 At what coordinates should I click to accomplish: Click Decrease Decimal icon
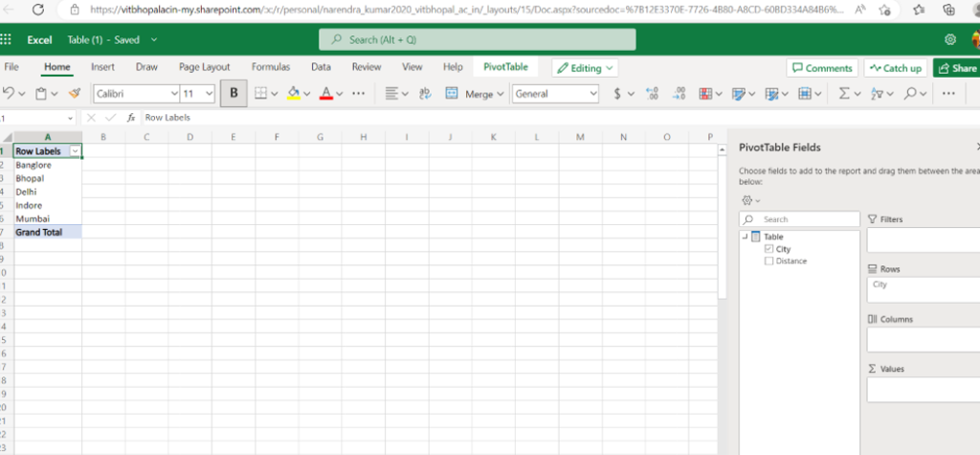679,93
